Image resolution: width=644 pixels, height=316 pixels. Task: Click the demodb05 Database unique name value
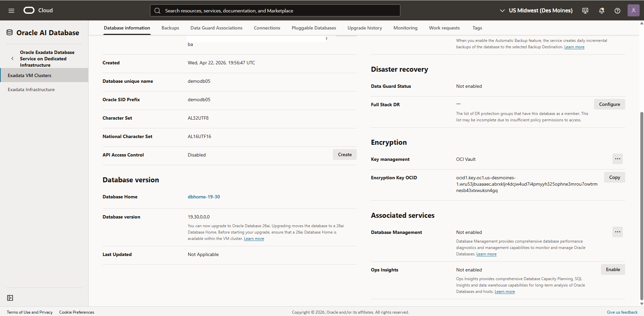(199, 81)
